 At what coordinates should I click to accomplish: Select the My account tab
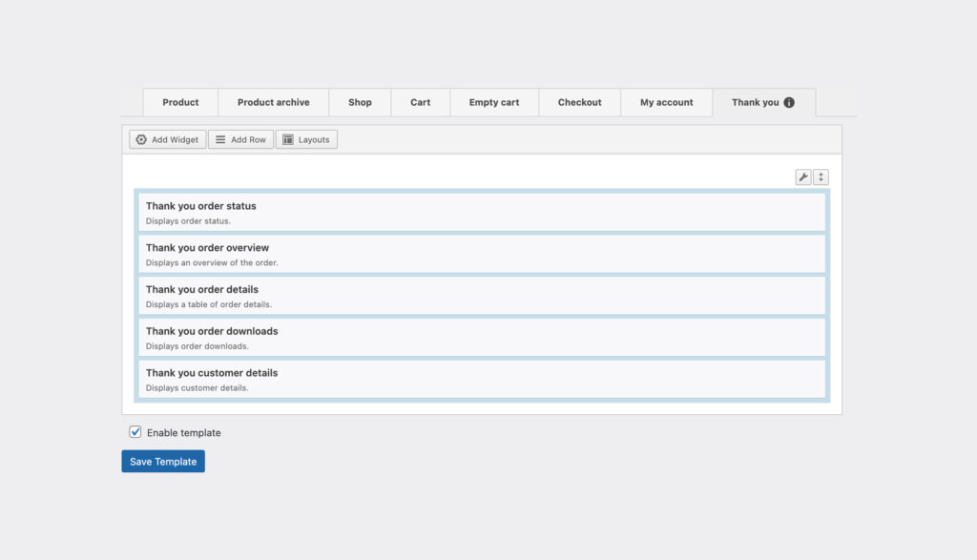tap(666, 103)
